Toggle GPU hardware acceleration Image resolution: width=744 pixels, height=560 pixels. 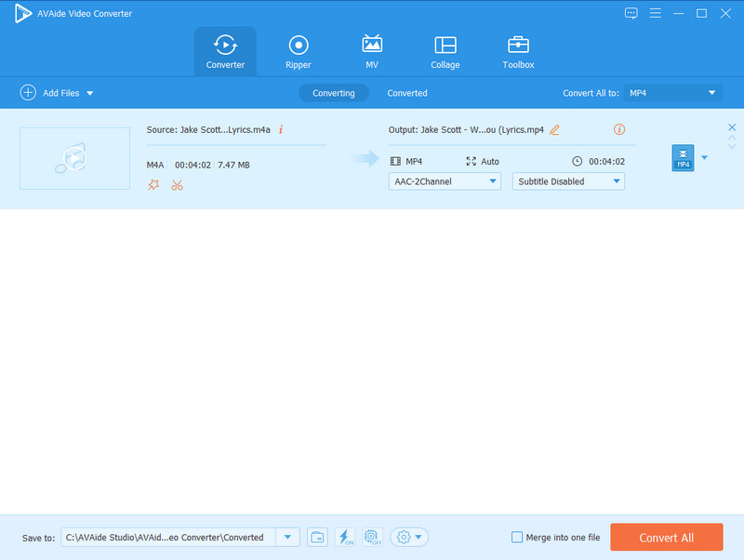coord(372,538)
